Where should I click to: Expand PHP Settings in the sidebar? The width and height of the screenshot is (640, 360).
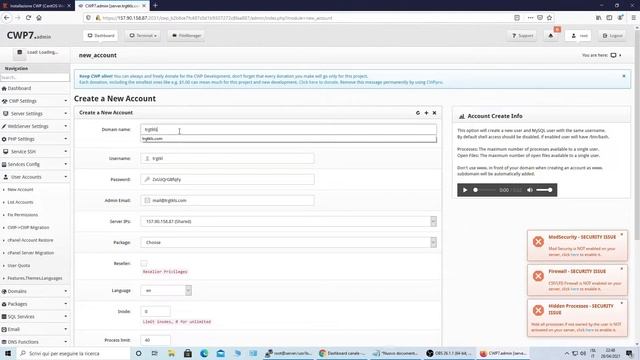tap(35, 139)
